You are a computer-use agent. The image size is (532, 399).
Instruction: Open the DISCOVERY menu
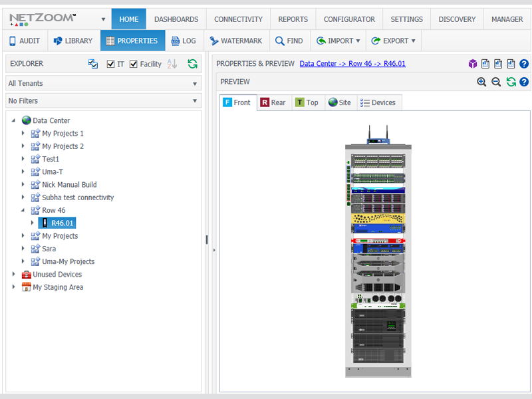click(457, 19)
